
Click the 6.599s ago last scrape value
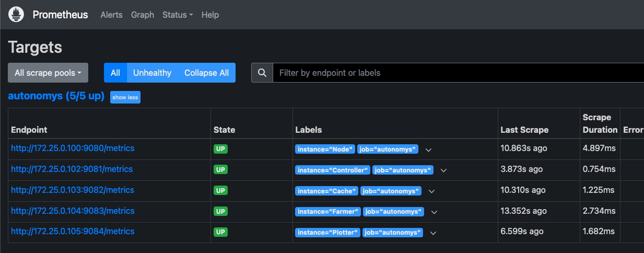coord(522,232)
